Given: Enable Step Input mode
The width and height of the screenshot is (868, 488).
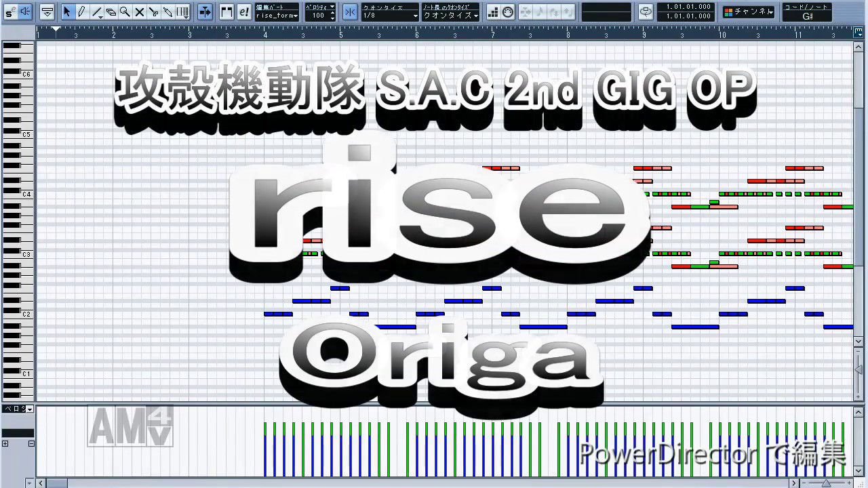Looking at the screenshot, I should point(493,12).
